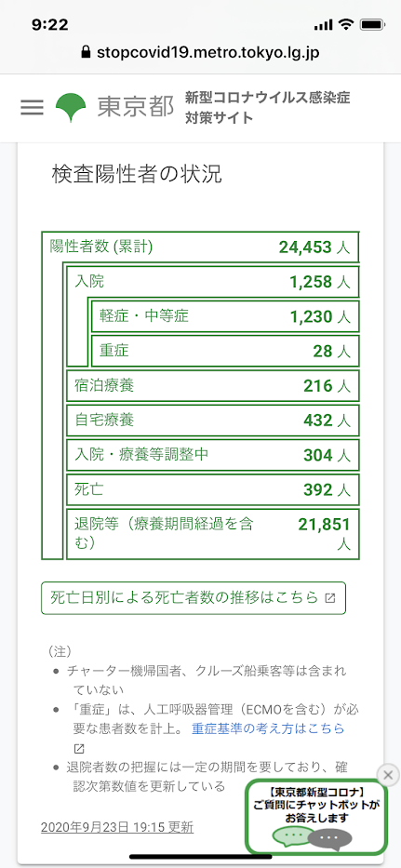This screenshot has height=868, width=401.
Task: Tap the 2020年9月23日 19:15 更新 timestamp
Action: (x=117, y=828)
